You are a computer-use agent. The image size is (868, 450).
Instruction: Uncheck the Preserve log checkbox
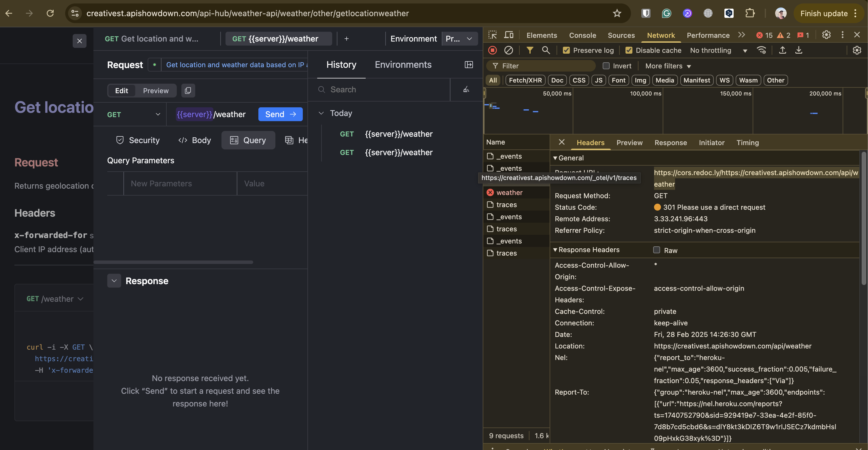point(566,50)
